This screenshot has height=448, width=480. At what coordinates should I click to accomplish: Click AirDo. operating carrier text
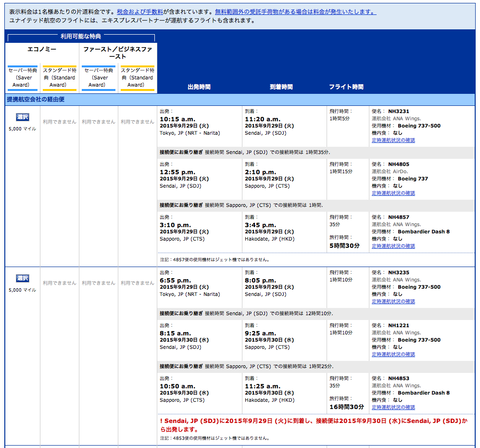click(400, 172)
